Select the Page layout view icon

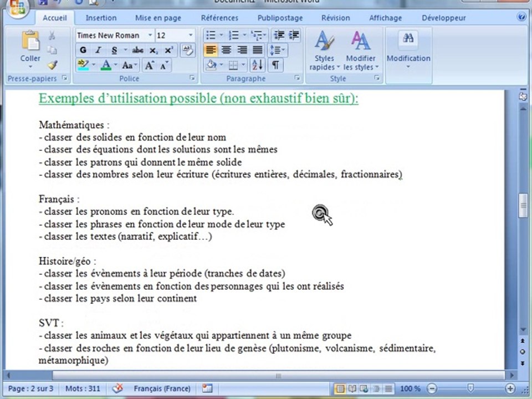pyautogui.click(x=340, y=388)
